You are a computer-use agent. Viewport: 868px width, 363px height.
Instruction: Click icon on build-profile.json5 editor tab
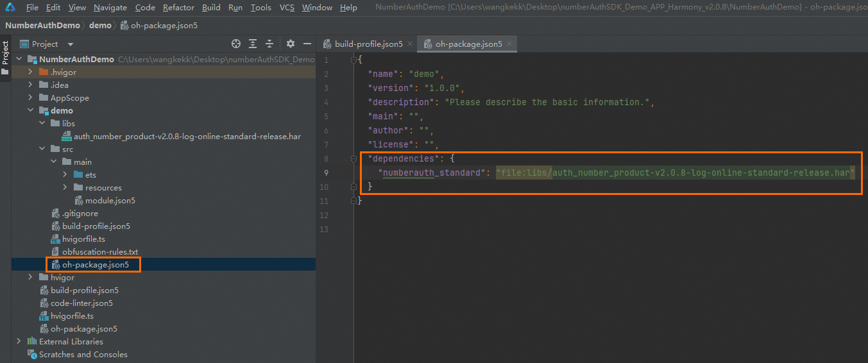pos(328,44)
